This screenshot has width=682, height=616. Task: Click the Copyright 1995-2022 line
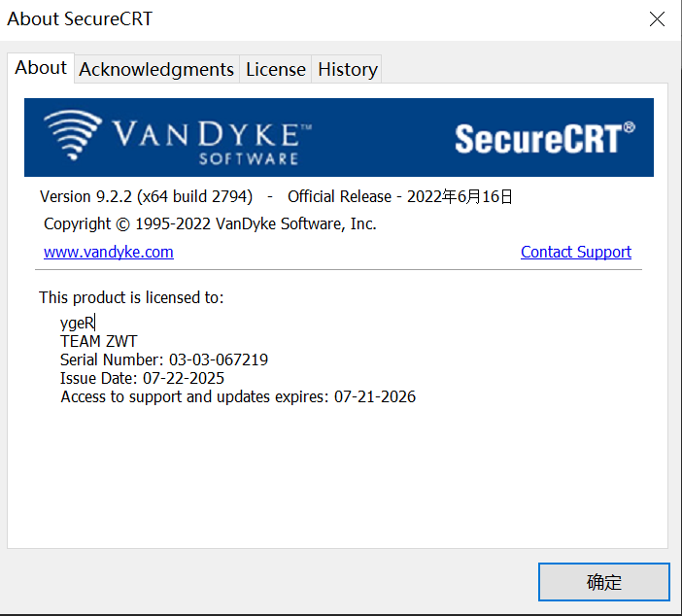click(x=210, y=223)
